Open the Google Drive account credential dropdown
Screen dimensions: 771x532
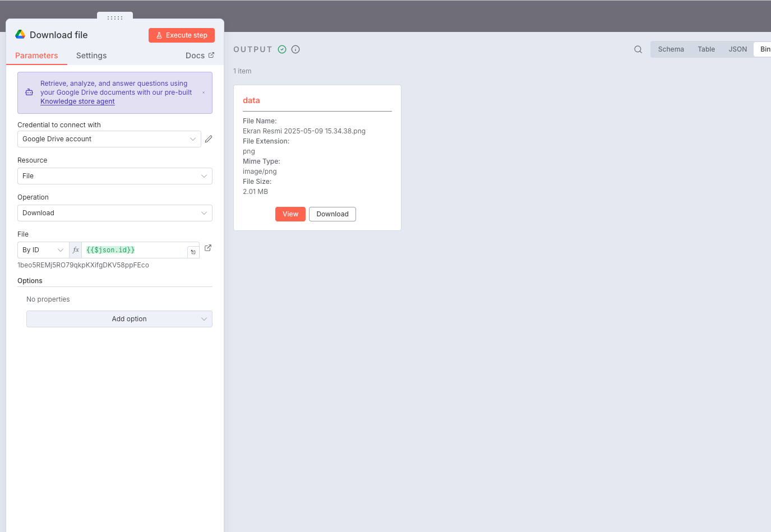click(109, 139)
